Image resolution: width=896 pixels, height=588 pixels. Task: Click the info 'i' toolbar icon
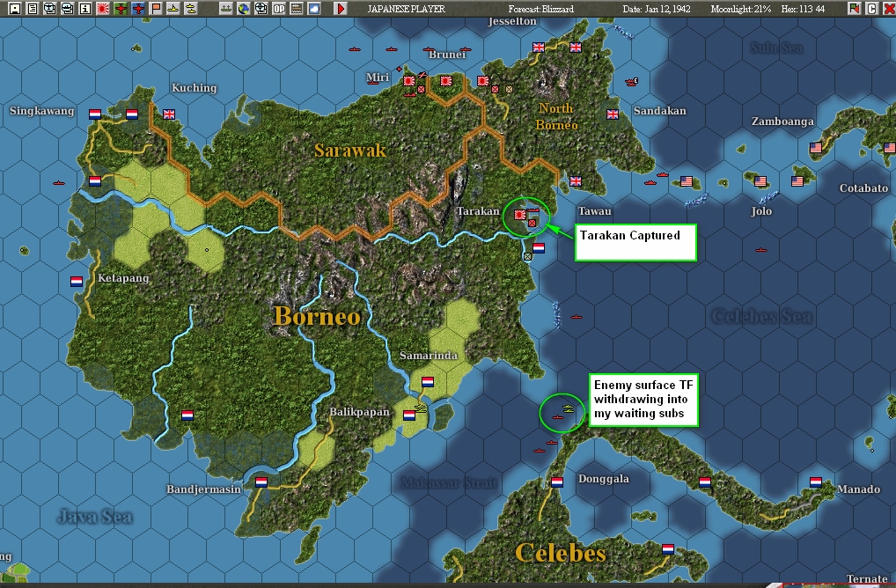pyautogui.click(x=85, y=9)
